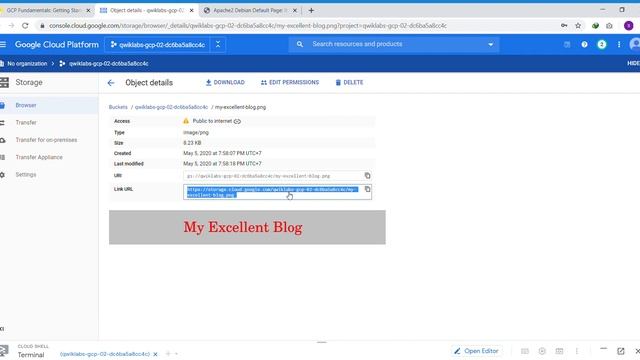Viewport: 640px width, 360px height.
Task: Click the HIDE info panel button
Action: 633,63
